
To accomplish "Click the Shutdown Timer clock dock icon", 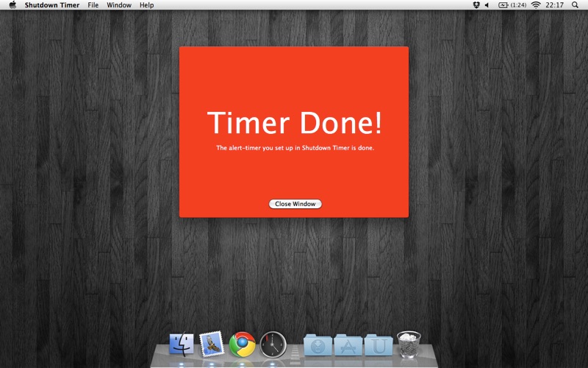I will click(x=272, y=344).
